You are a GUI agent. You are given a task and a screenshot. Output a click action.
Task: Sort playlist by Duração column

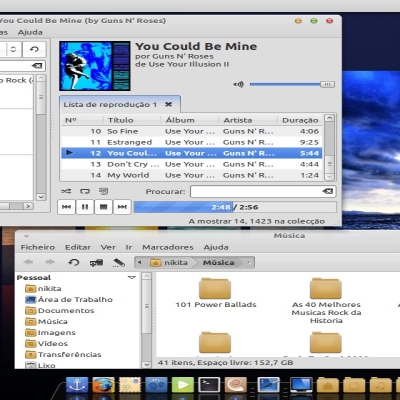300,120
